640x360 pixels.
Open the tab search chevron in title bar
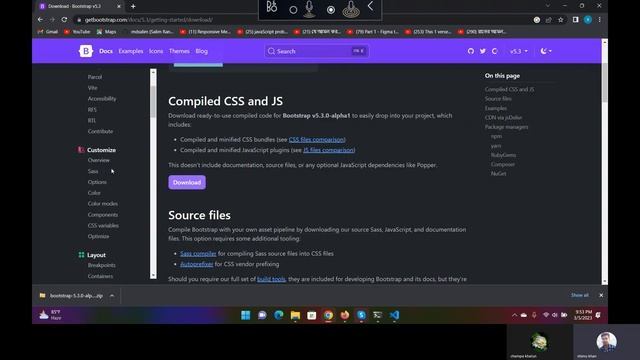coord(548,6)
